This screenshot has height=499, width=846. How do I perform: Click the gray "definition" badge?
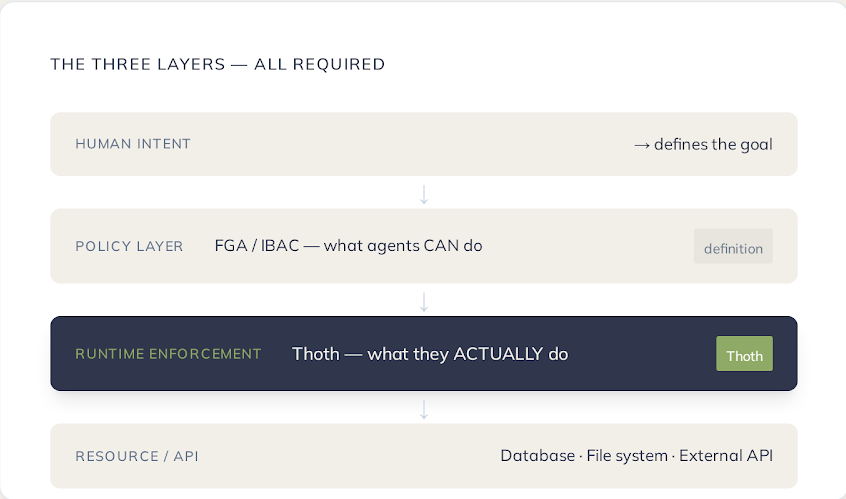click(x=733, y=247)
